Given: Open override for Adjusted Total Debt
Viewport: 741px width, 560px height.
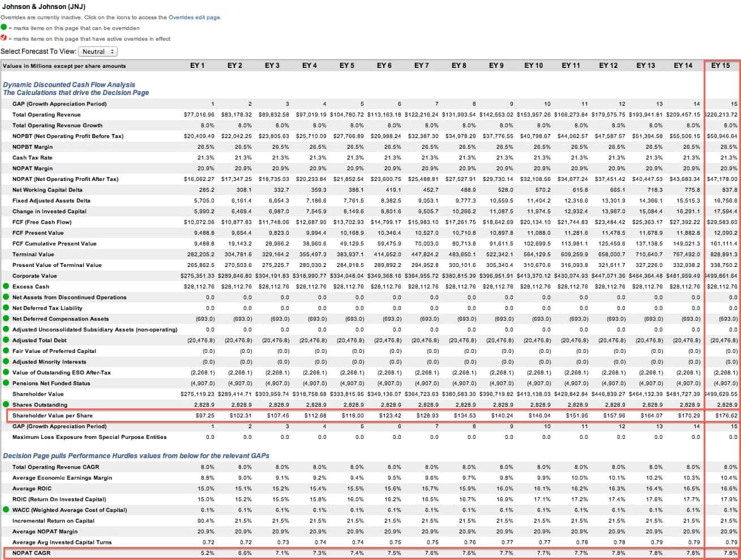Looking at the screenshot, I should click(x=6, y=341).
